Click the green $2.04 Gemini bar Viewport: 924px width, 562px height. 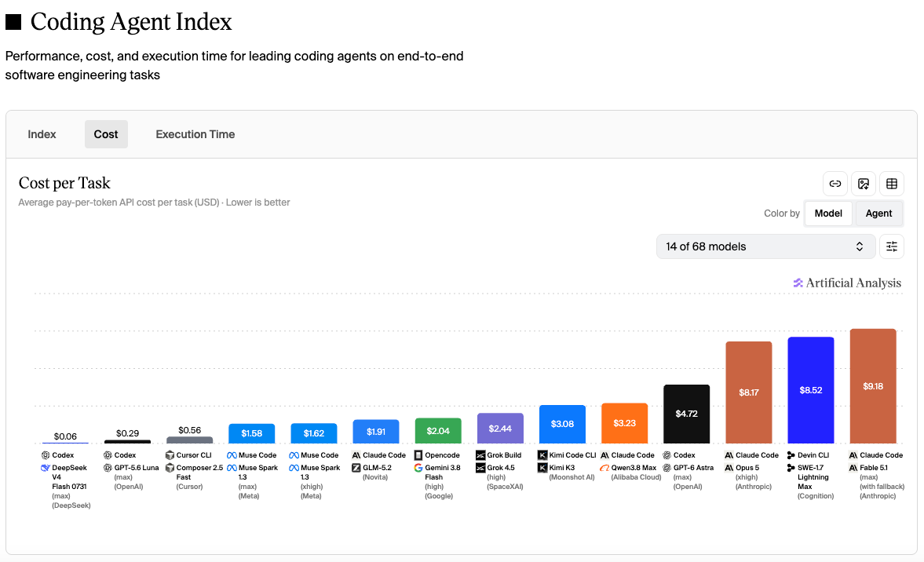(x=438, y=431)
